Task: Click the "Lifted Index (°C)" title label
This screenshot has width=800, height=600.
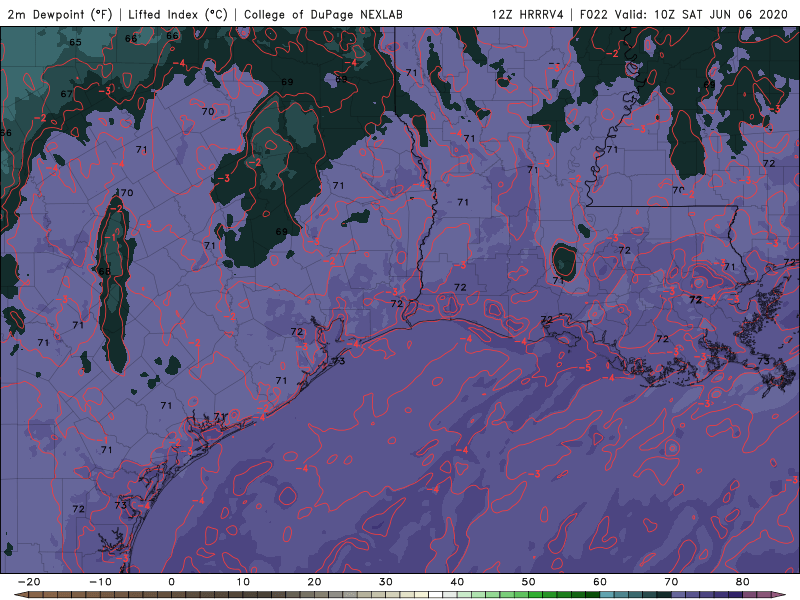Action: pos(178,14)
